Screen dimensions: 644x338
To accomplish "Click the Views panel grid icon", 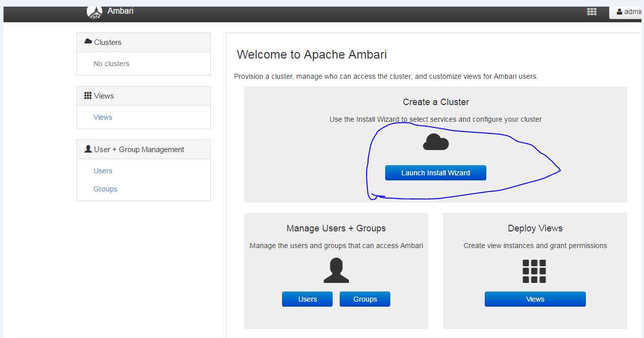I will click(88, 95).
